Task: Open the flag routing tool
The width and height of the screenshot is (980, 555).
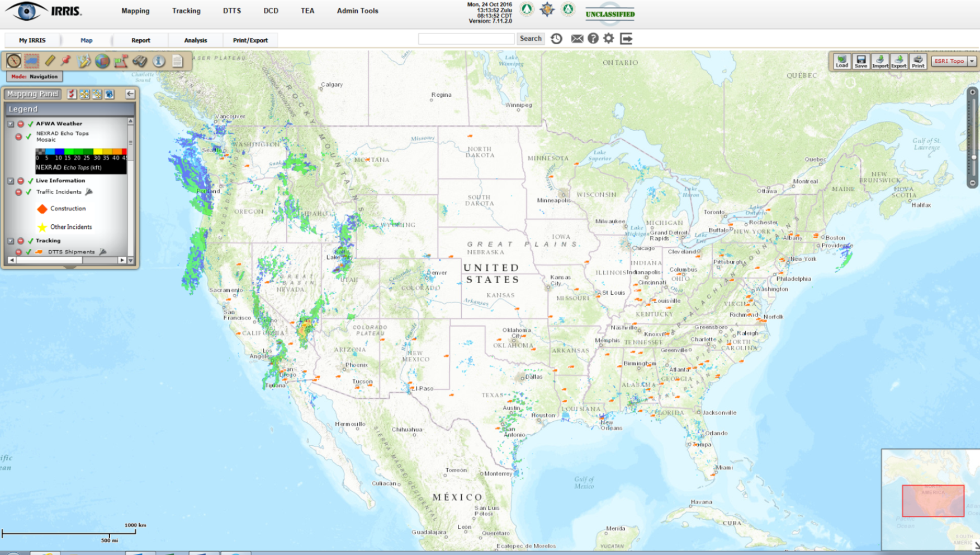Action: click(121, 60)
